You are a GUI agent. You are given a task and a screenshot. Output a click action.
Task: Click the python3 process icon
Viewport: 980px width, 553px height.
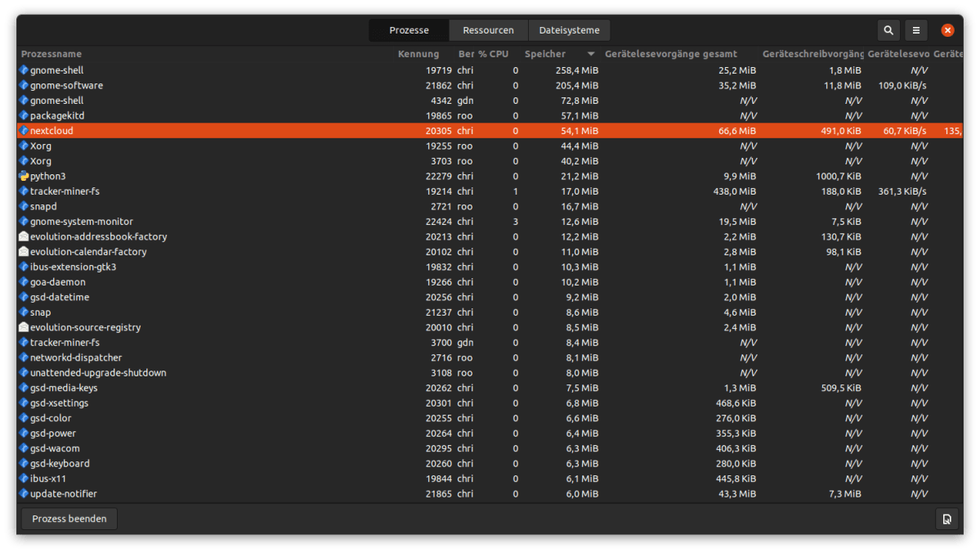[24, 177]
